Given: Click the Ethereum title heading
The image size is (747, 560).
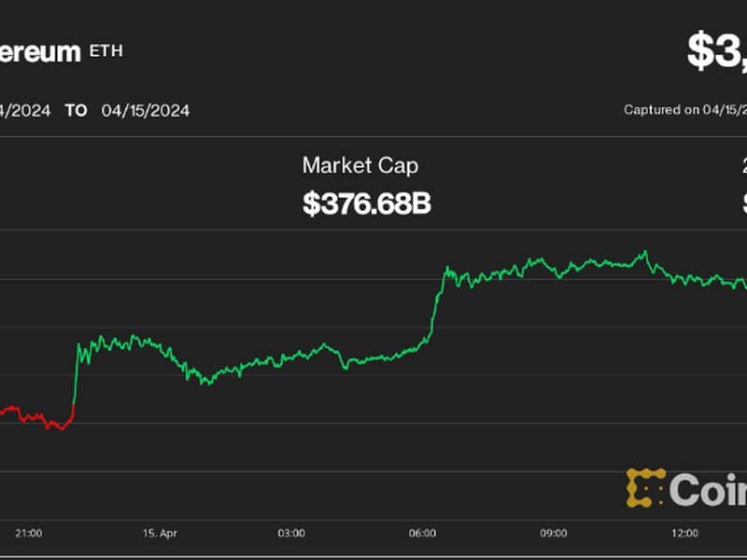Looking at the screenshot, I should pyautogui.click(x=40, y=52).
